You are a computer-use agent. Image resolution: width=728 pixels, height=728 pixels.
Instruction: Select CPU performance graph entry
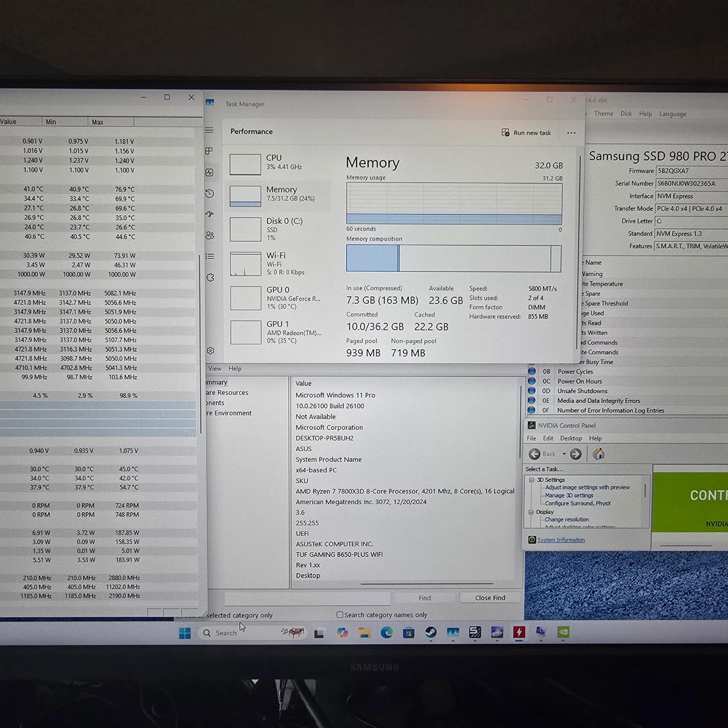(279, 164)
